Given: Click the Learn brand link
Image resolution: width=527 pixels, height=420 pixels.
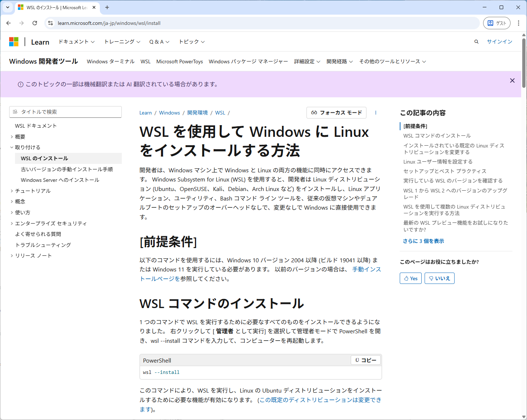Looking at the screenshot, I should pos(40,42).
